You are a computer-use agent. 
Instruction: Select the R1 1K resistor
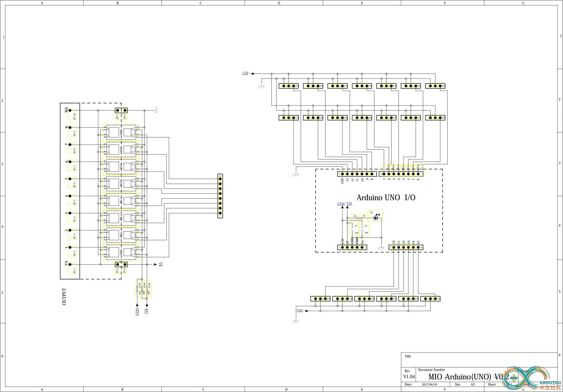tap(359, 217)
